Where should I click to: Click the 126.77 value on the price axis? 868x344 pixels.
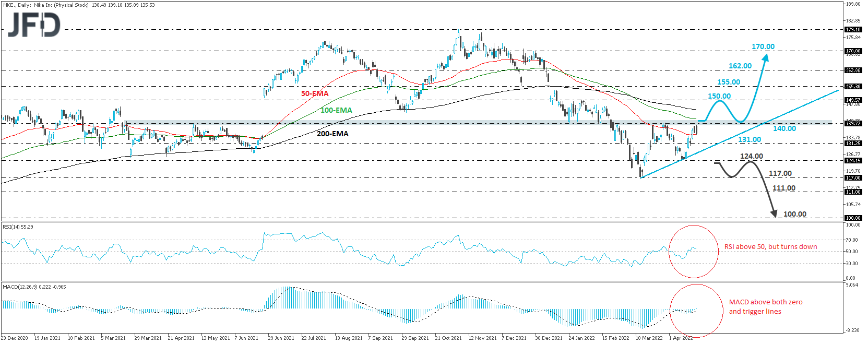[x=853, y=155]
